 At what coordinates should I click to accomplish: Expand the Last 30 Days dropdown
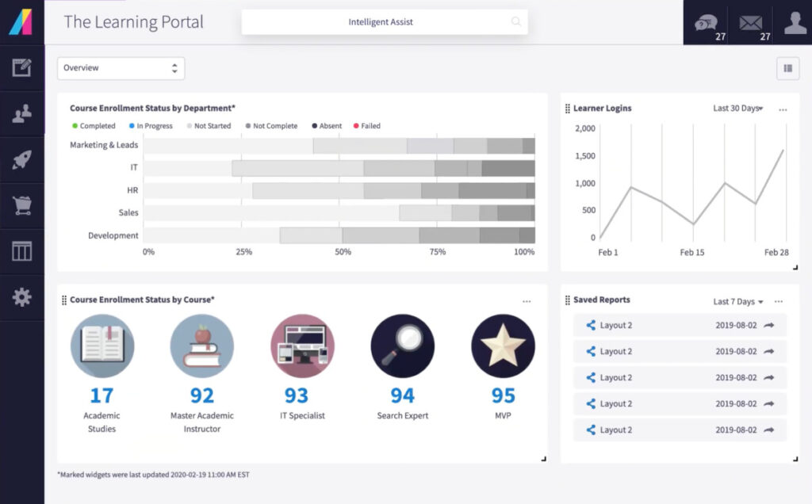coord(737,109)
